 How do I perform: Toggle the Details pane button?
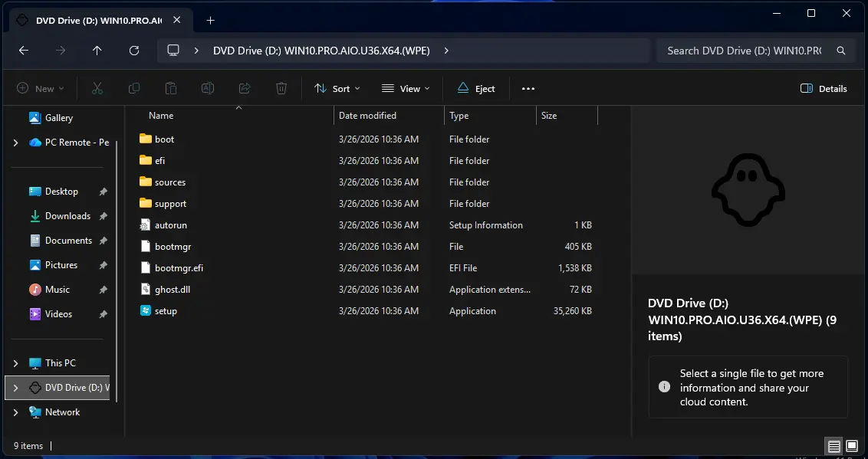pyautogui.click(x=824, y=88)
